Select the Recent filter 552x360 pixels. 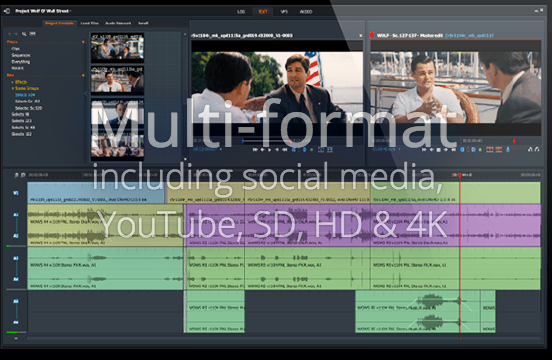point(18,68)
